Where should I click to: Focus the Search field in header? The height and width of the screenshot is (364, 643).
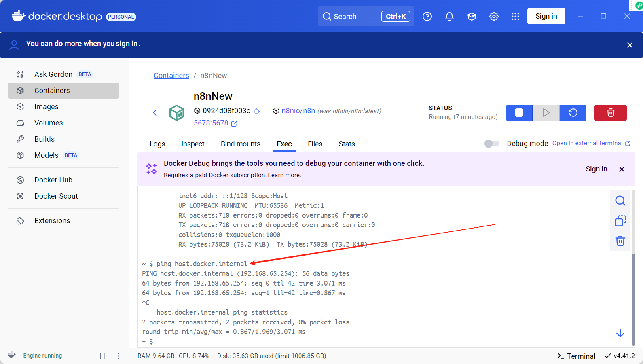point(366,17)
